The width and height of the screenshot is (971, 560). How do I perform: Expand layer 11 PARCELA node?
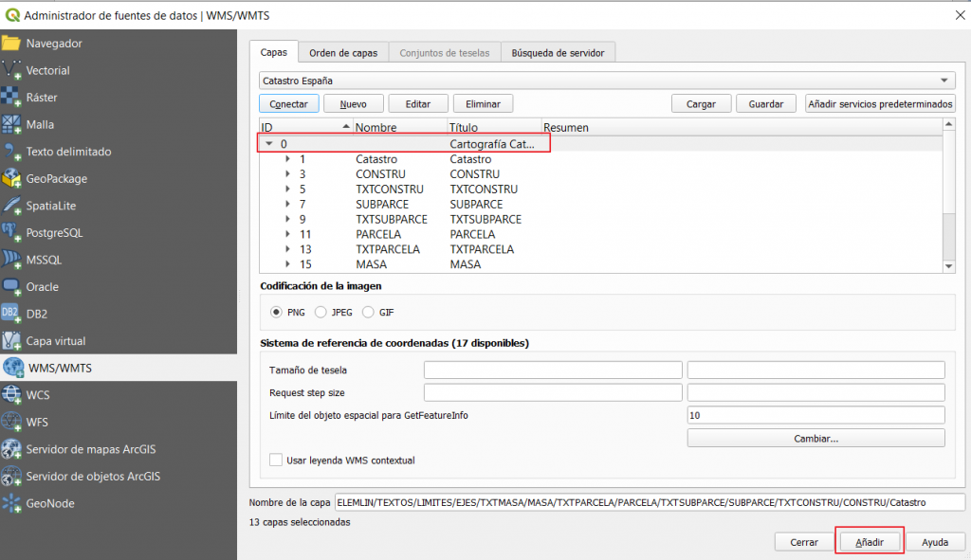[288, 234]
